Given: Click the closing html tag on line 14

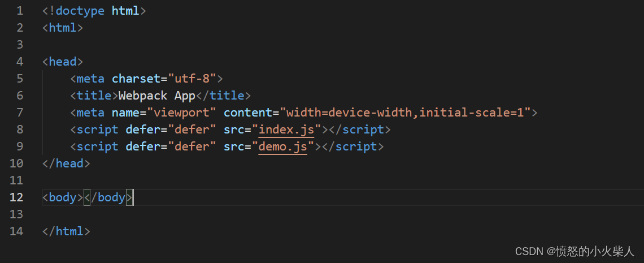Looking at the screenshot, I should click(66, 231).
